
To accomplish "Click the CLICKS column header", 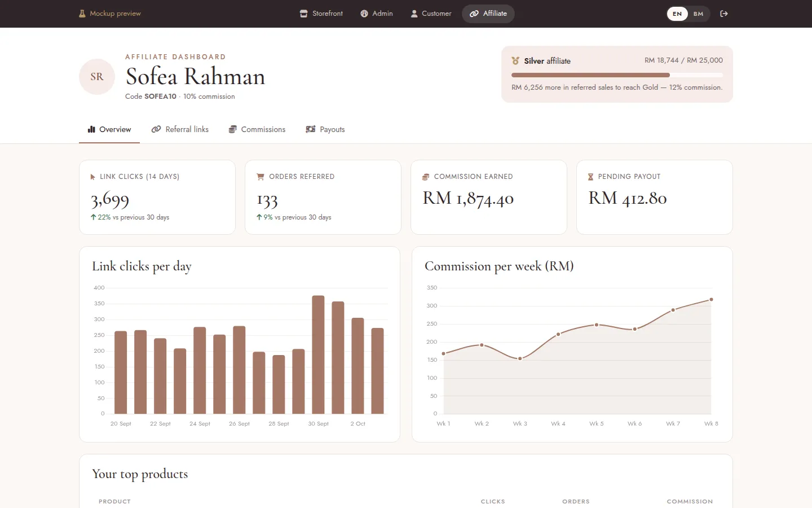I will pyautogui.click(x=493, y=501).
